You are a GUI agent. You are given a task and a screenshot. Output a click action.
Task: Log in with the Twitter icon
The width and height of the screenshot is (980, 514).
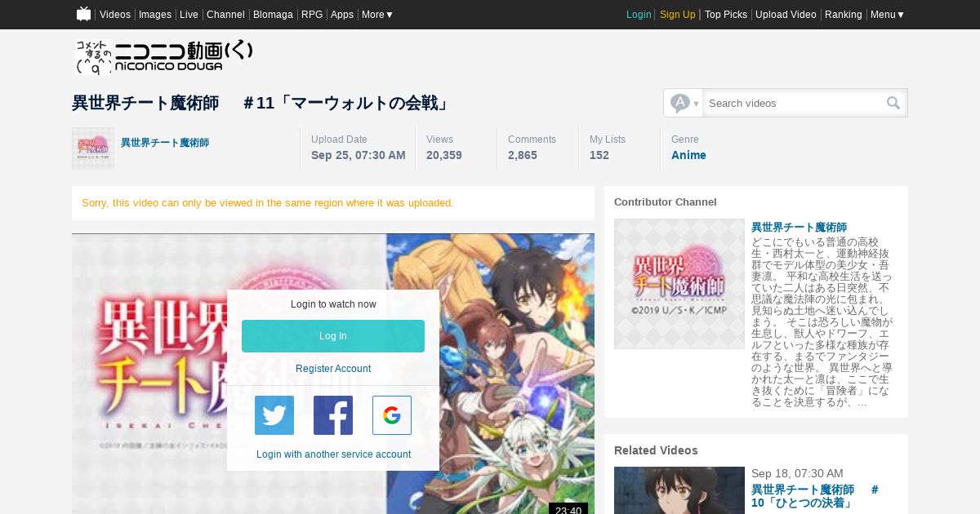tap(274, 415)
